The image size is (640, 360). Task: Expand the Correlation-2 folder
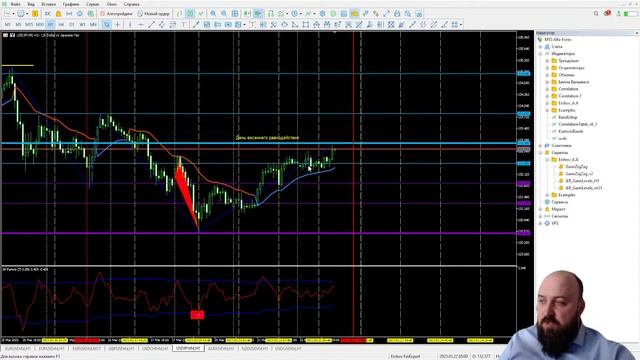click(x=547, y=96)
